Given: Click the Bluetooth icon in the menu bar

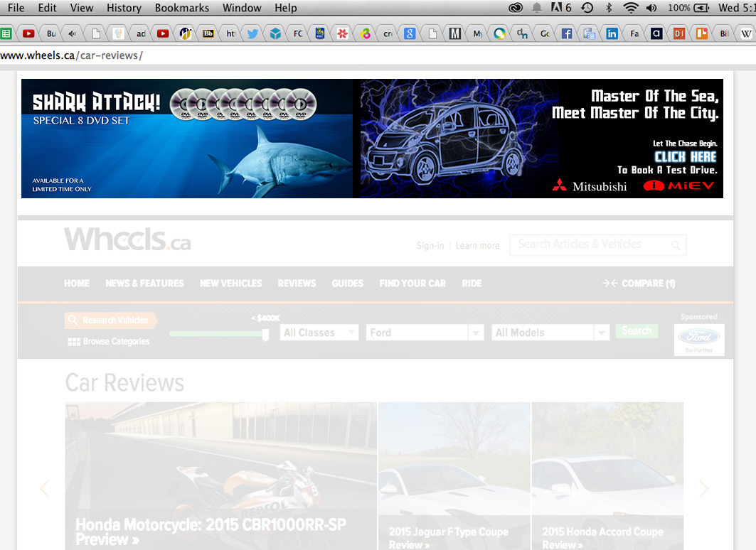Looking at the screenshot, I should (x=608, y=8).
